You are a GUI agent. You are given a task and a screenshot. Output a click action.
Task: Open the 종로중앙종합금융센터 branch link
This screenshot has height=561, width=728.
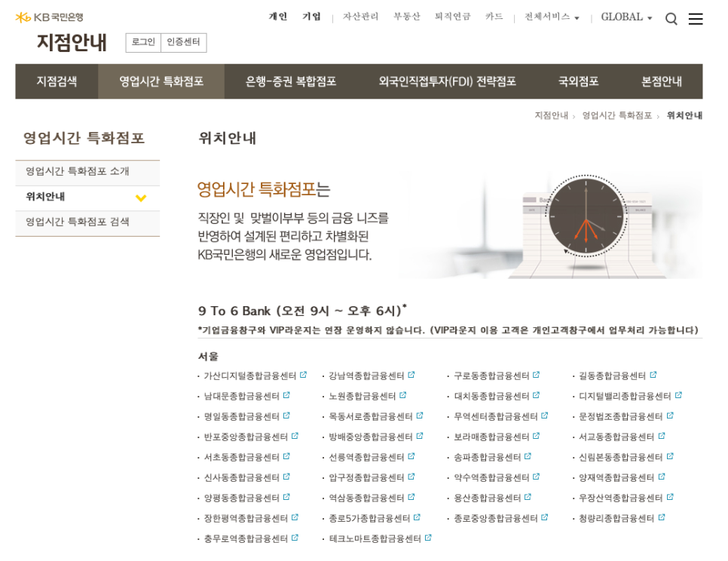pyautogui.click(x=495, y=518)
